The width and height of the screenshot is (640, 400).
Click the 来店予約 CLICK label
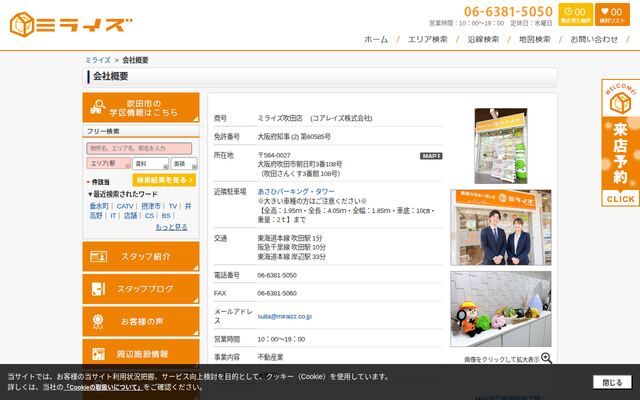click(x=620, y=199)
